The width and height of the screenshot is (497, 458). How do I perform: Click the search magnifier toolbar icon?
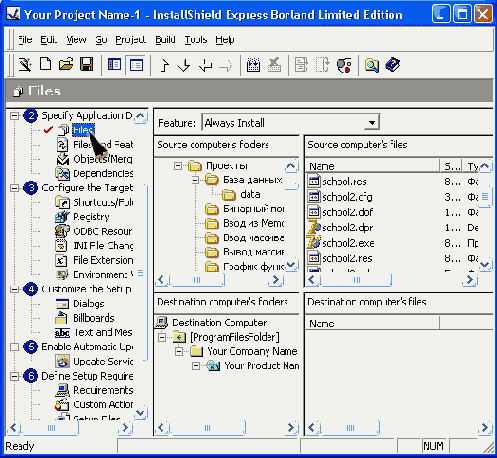[372, 65]
